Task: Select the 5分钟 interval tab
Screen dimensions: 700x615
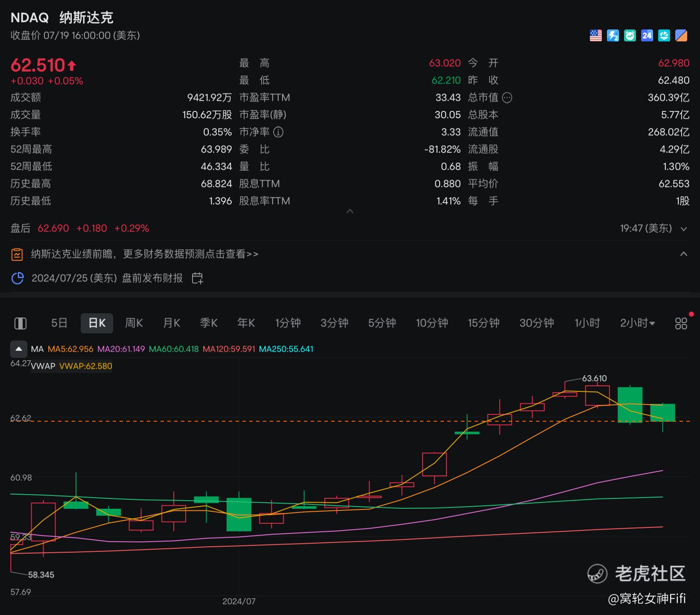Action: [x=382, y=323]
